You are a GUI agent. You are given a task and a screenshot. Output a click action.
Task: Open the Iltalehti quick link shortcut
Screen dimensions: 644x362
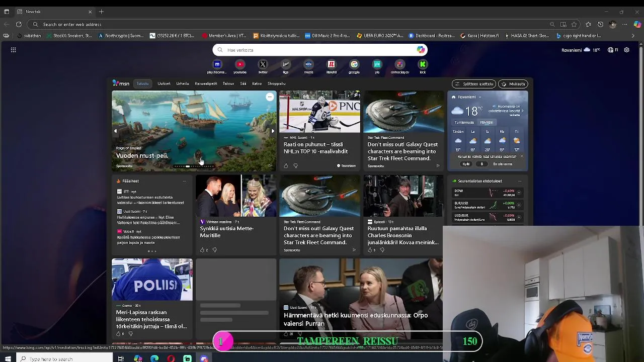tap(331, 64)
